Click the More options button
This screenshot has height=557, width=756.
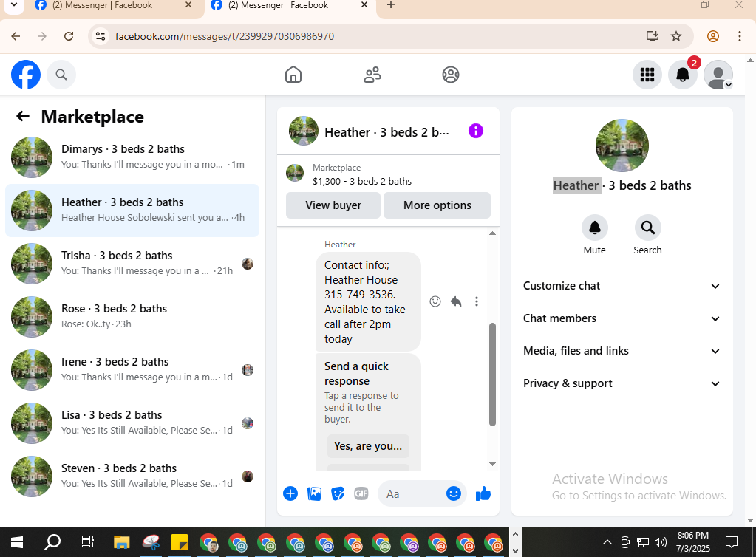(x=437, y=205)
